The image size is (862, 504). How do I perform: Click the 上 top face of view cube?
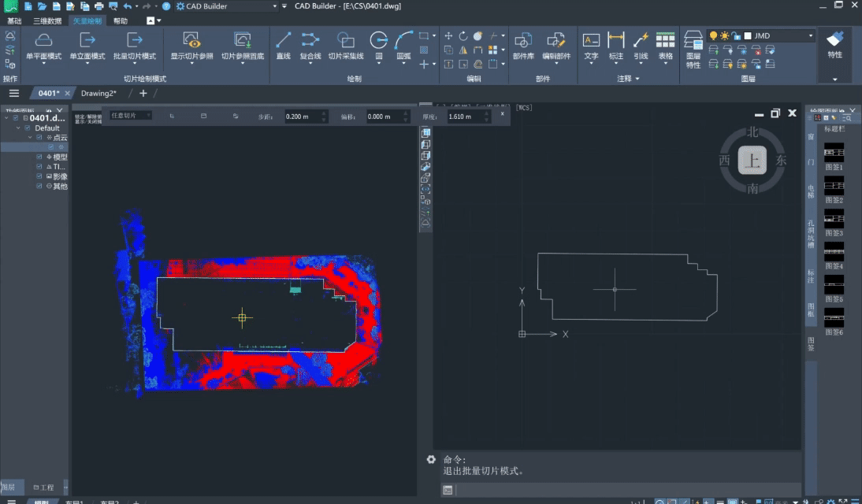[x=752, y=162]
